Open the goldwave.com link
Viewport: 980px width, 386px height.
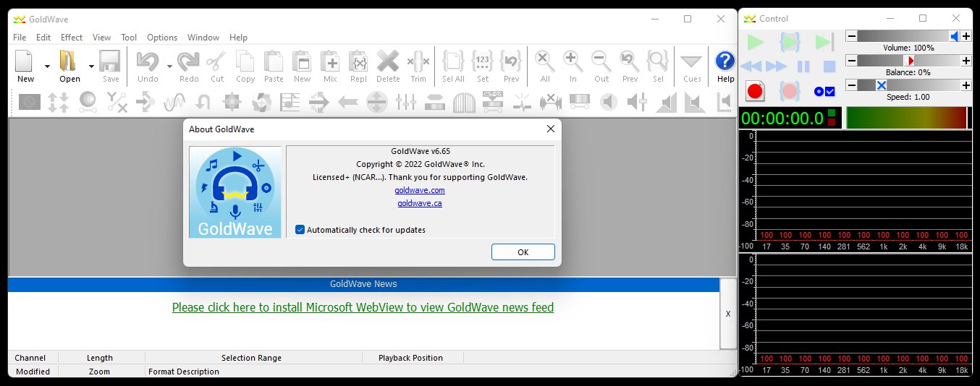coord(420,190)
